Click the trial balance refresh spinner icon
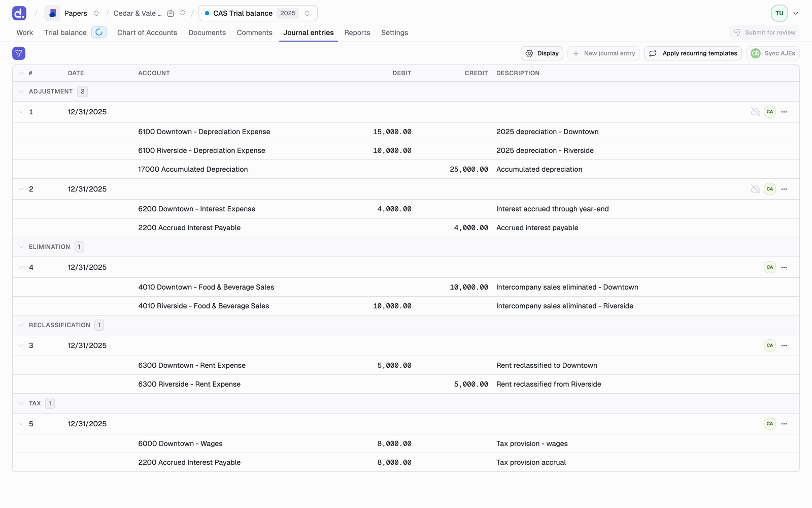The image size is (812, 508). (99, 32)
